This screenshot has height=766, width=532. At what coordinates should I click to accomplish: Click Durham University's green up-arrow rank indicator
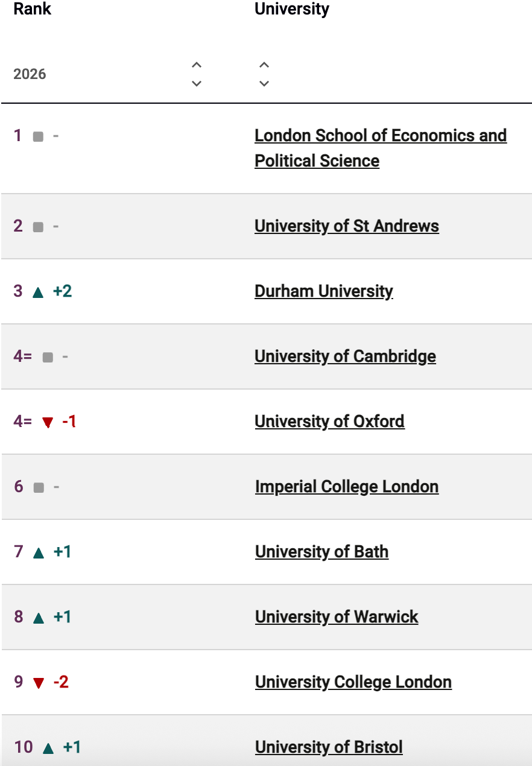tap(38, 292)
